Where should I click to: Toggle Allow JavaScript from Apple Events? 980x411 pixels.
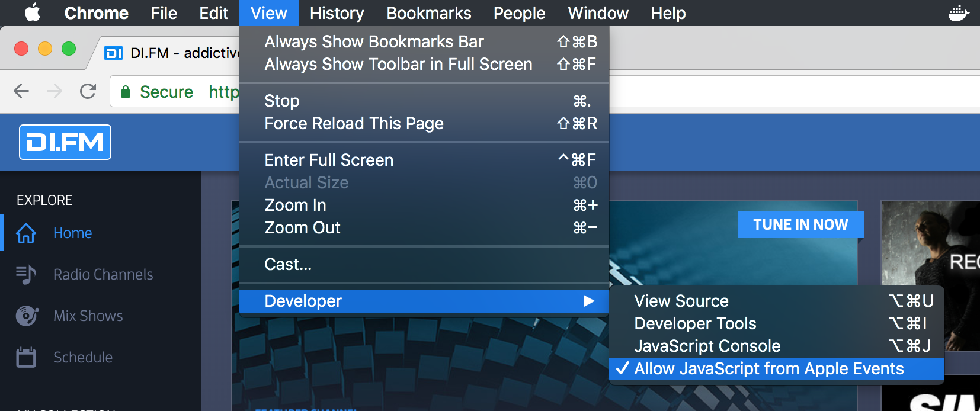tap(776, 369)
